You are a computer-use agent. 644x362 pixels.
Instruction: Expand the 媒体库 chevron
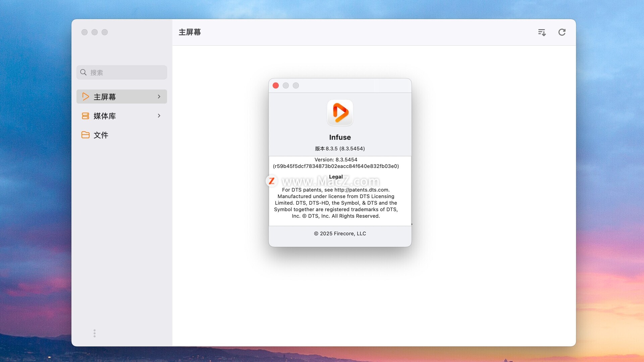(x=159, y=116)
